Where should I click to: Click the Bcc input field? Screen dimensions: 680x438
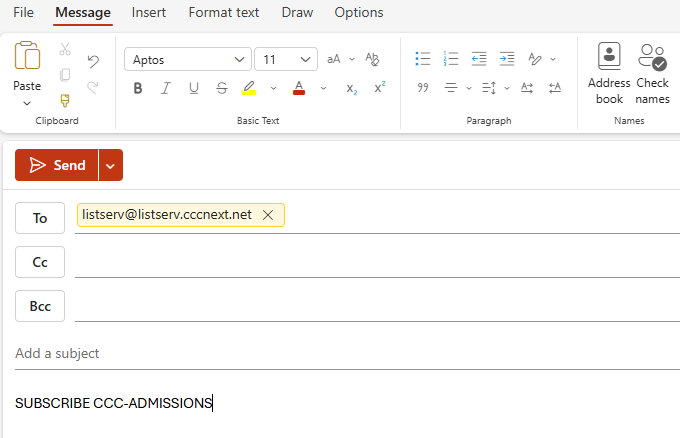click(x=377, y=306)
